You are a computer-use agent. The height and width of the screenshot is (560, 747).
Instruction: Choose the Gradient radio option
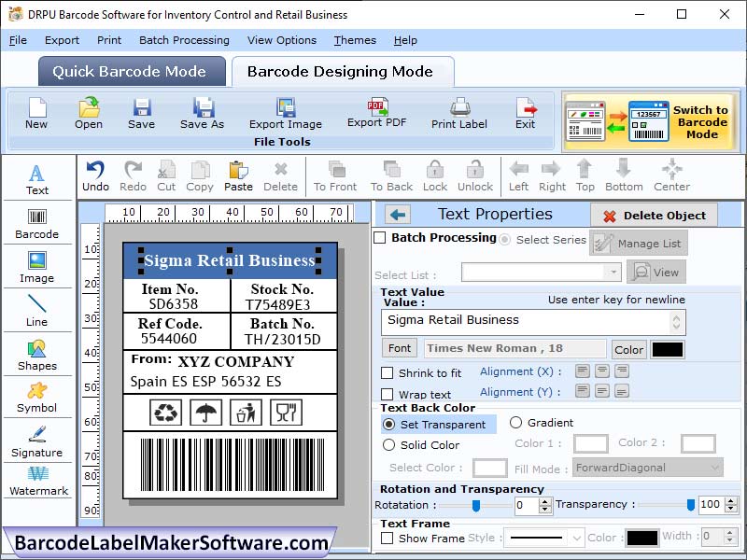[x=516, y=423]
